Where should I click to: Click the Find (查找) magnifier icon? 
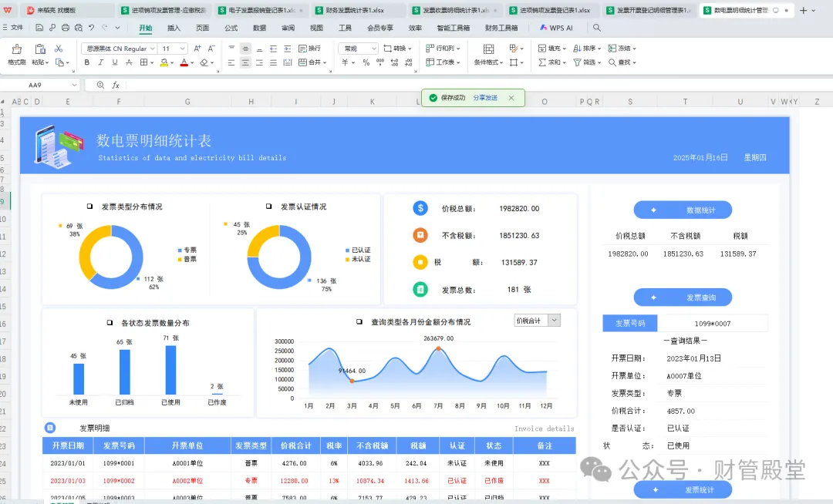coord(612,62)
